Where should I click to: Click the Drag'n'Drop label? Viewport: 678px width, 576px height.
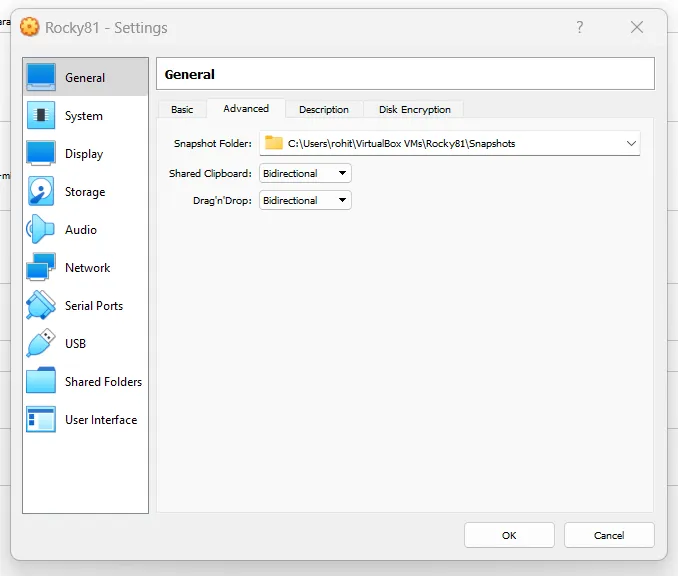pyautogui.click(x=222, y=201)
